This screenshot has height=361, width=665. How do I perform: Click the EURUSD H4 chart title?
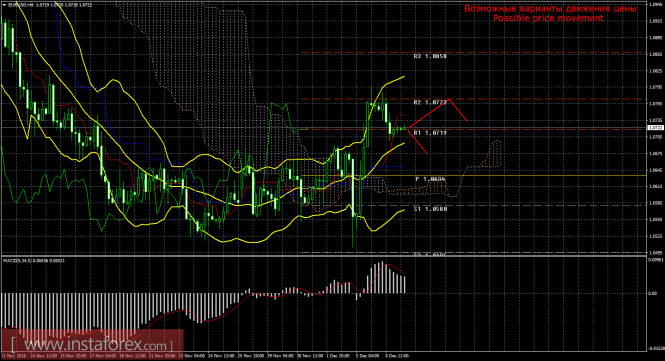tap(21, 5)
